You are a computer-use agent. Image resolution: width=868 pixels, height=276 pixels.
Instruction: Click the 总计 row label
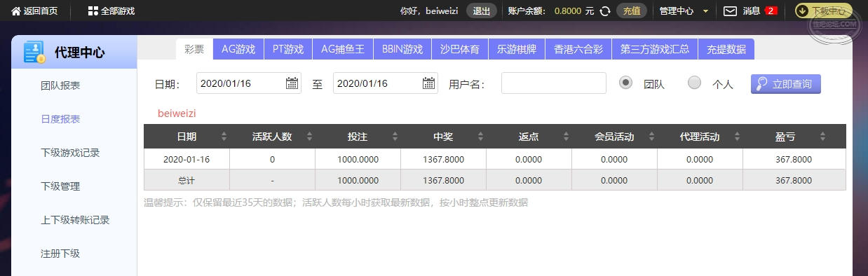tap(187, 180)
